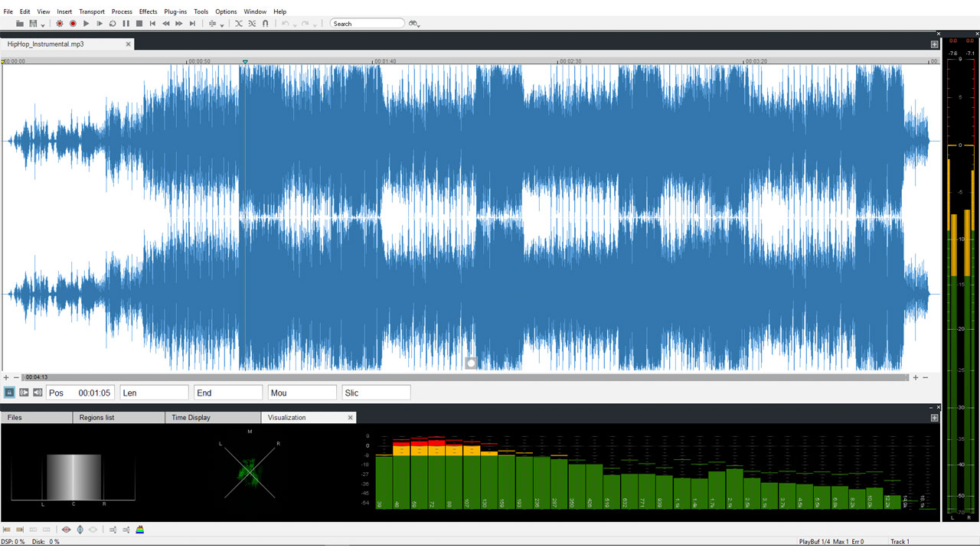Viewport: 980px width, 551px height.
Task: Open the spectrum analyzer rainbow icon
Action: (140, 529)
